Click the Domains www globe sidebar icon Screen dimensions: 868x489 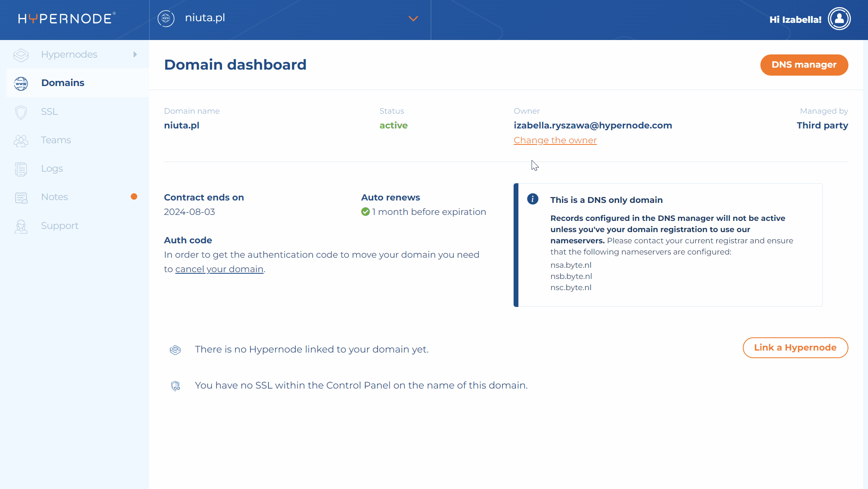[x=21, y=83]
